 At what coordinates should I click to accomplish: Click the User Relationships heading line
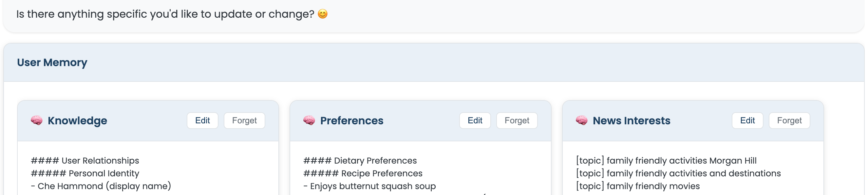[x=85, y=161]
